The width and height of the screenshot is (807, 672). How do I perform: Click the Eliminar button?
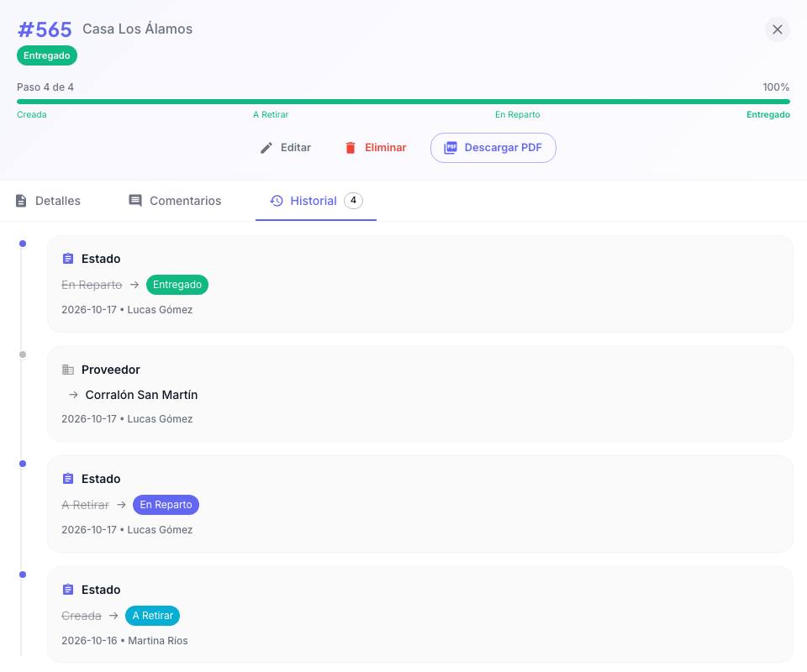tap(376, 148)
